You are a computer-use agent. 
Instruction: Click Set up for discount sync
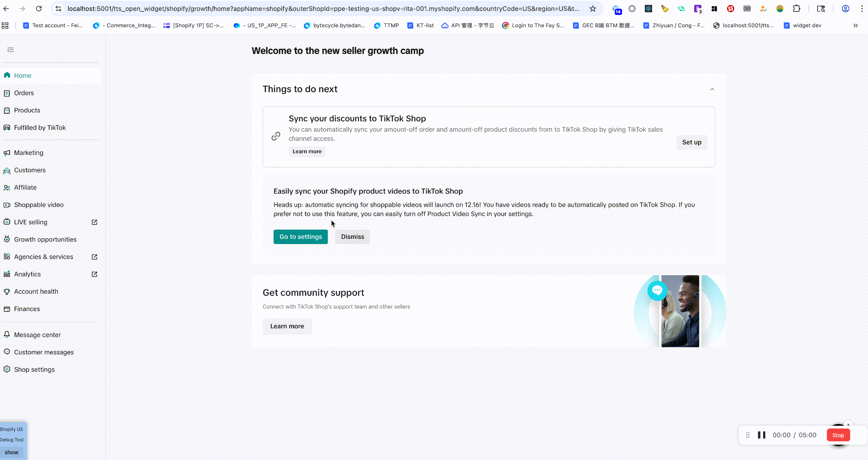click(692, 142)
